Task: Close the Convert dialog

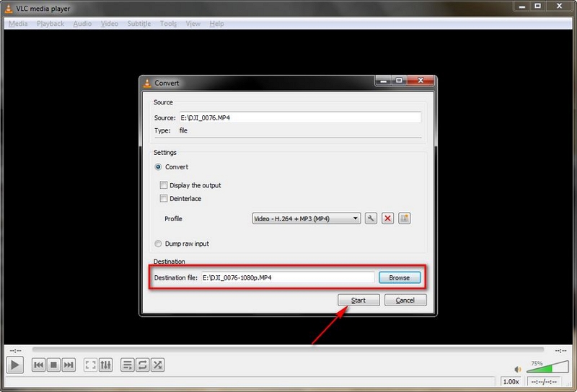Action: click(420, 81)
